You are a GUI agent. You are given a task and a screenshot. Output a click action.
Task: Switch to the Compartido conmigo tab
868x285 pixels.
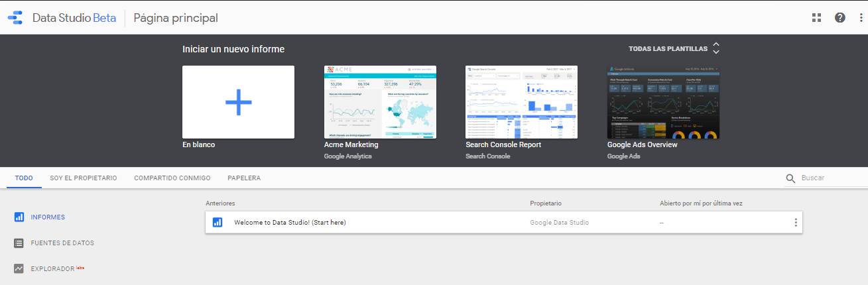pyautogui.click(x=172, y=178)
